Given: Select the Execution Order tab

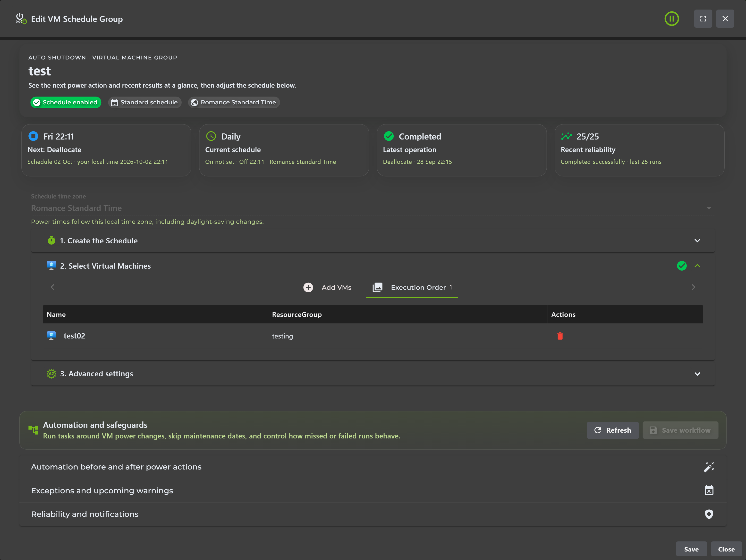Looking at the screenshot, I should pos(412,288).
